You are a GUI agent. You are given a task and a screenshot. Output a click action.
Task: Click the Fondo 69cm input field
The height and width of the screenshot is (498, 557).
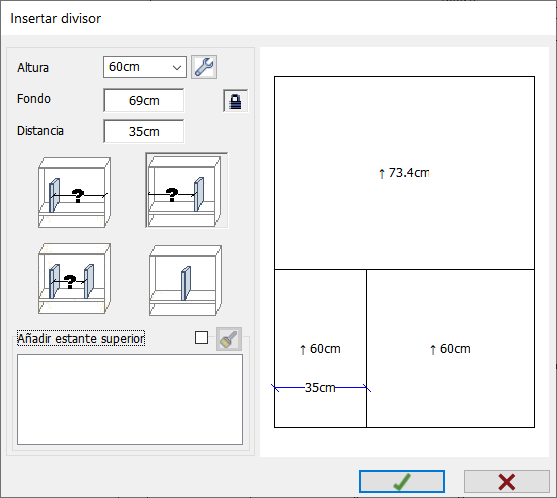click(x=144, y=101)
